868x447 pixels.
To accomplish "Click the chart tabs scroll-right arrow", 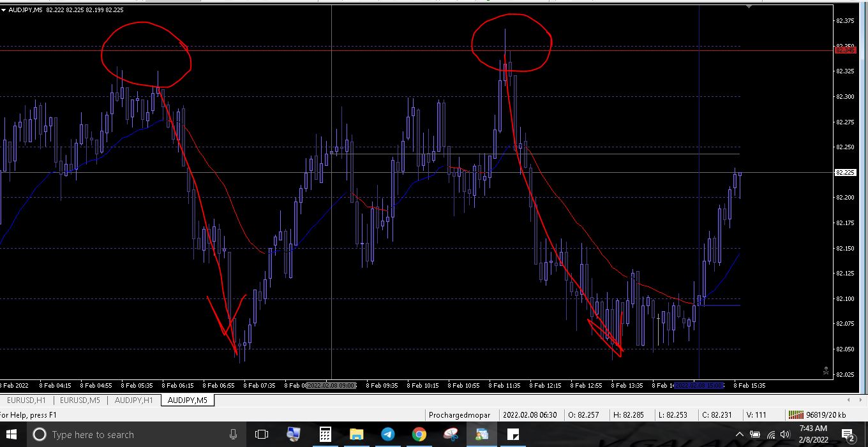I will [860, 400].
